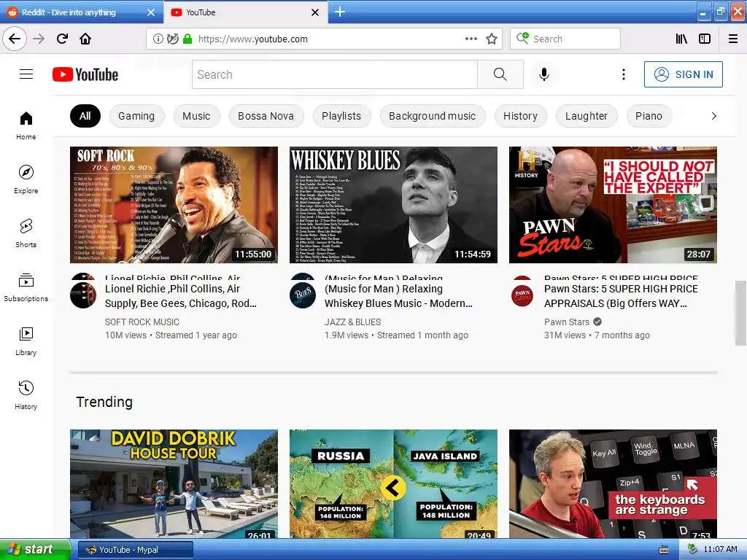The image size is (747, 560).
Task: Select the Bossa Nova filter chip
Action: 266,116
